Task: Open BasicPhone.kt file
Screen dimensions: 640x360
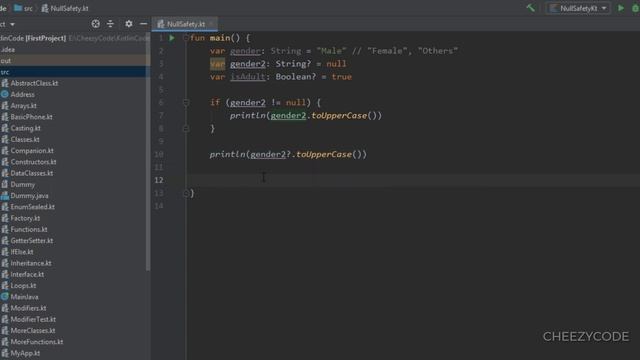Action: 31,117
